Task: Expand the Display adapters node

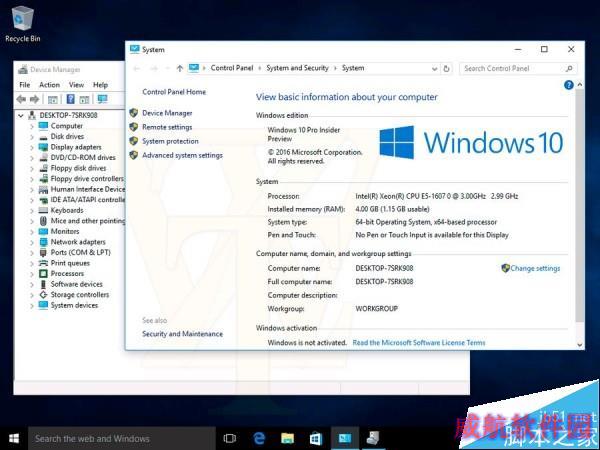Action: [32, 147]
